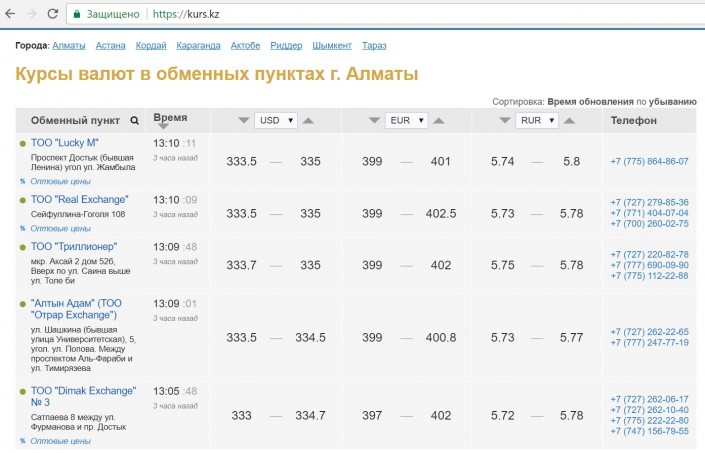Sort by EUR buy rate using left arrow
Screen dimensions: 705x453
click(374, 121)
